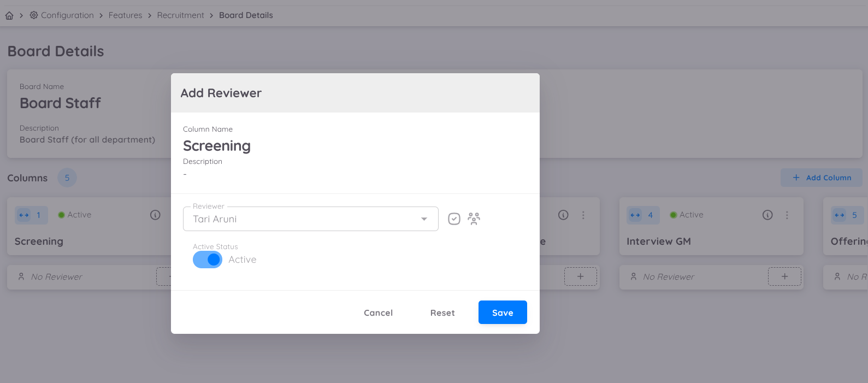Click the Add Column button
The width and height of the screenshot is (868, 383).
point(821,178)
